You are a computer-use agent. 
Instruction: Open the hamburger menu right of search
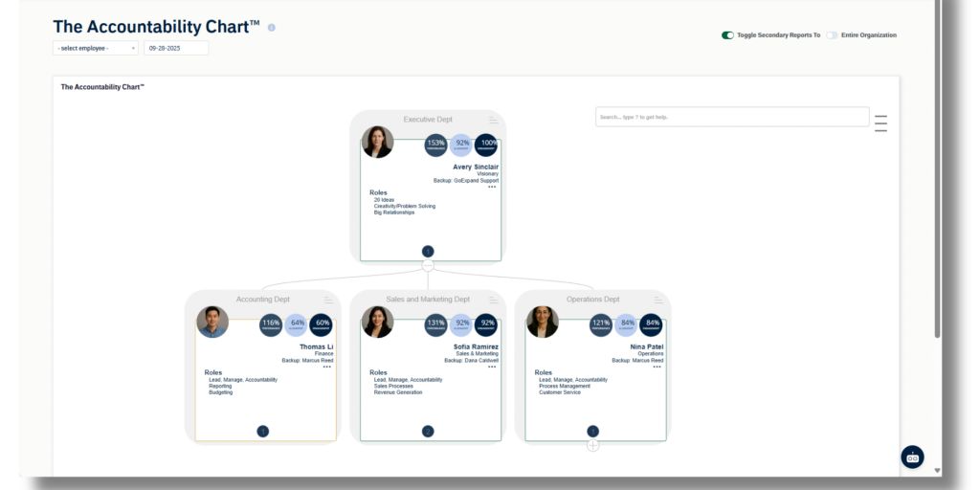click(x=880, y=123)
